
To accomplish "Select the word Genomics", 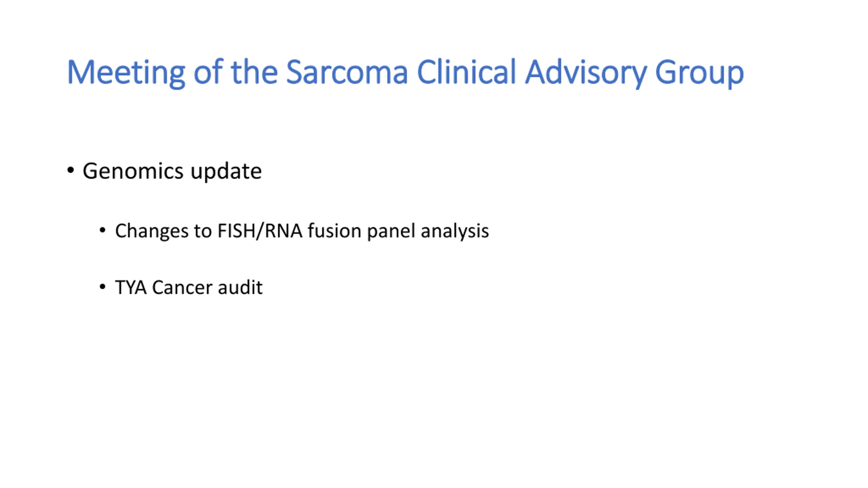I will click(133, 170).
